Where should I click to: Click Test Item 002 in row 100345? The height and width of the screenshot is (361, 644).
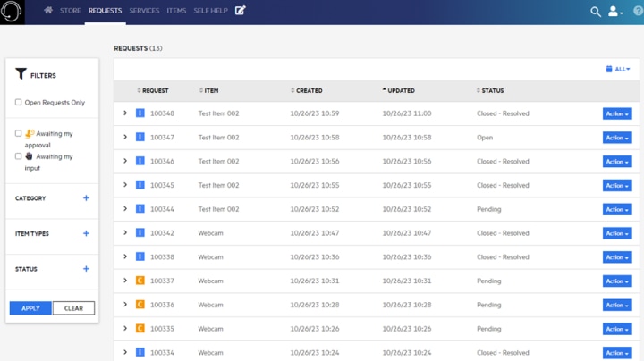point(218,185)
